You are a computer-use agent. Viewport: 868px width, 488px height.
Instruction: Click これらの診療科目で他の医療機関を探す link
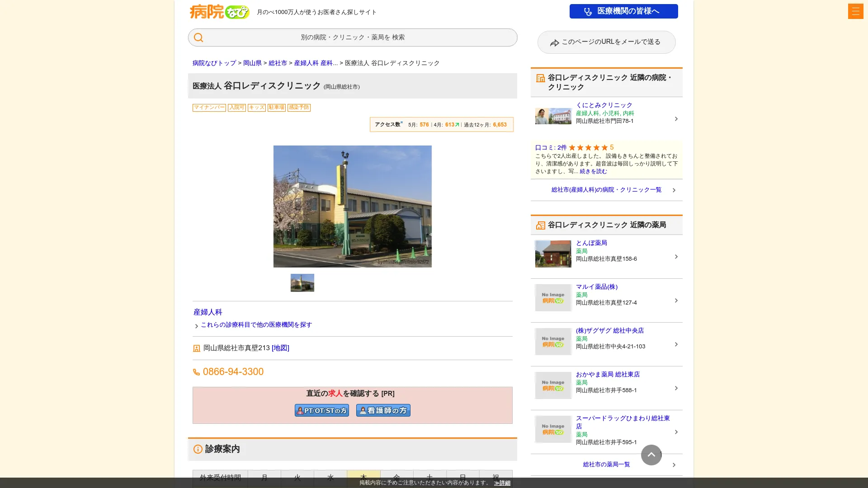coord(256,325)
